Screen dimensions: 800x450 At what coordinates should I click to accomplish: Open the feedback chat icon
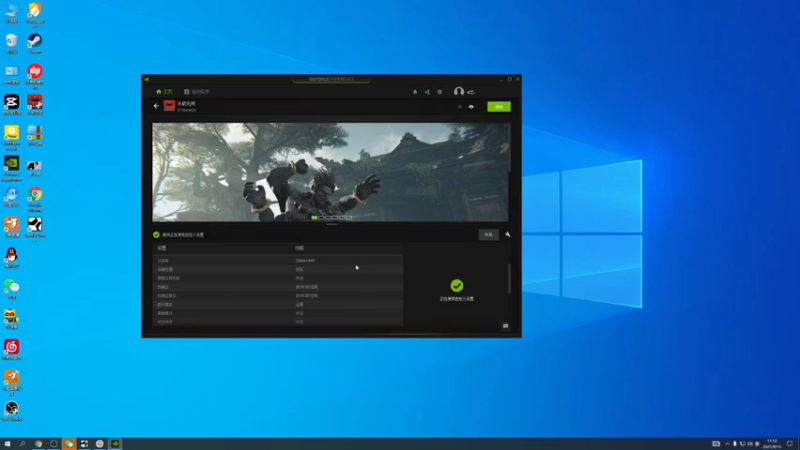[x=505, y=326]
